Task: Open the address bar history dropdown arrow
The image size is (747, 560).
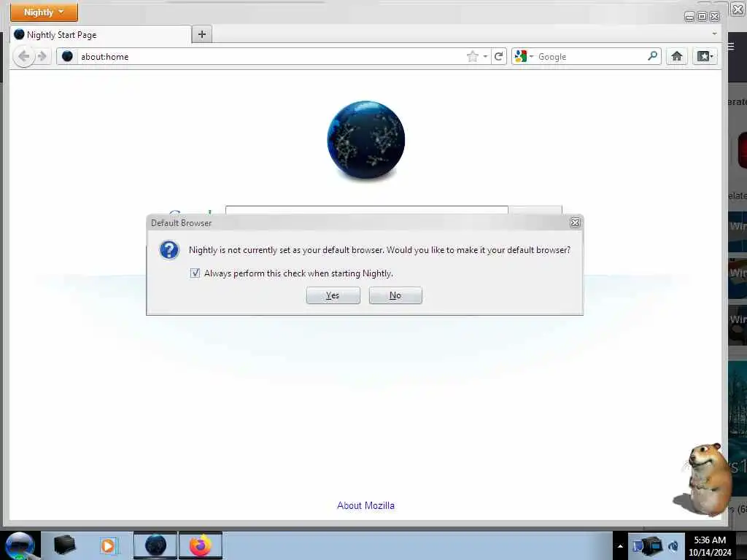Action: coord(485,57)
